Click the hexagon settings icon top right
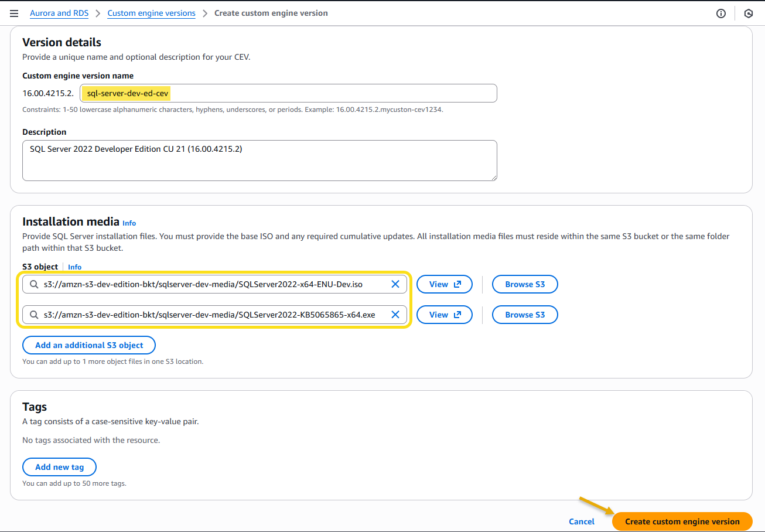765x532 pixels. point(748,13)
